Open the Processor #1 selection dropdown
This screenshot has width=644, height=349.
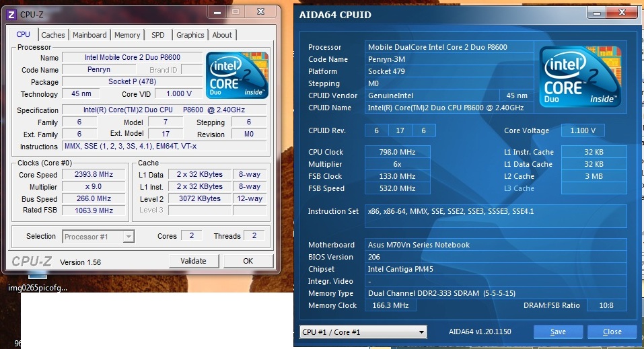pyautogui.click(x=99, y=236)
